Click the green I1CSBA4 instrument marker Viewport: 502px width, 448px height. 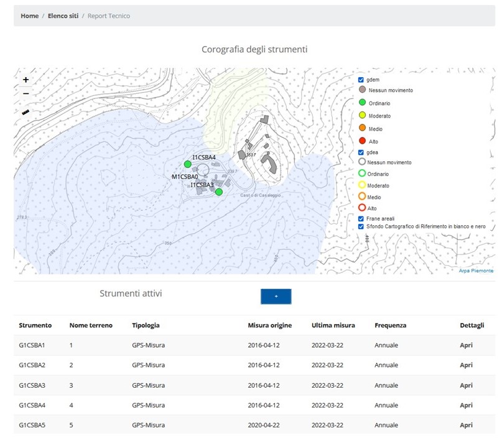tap(188, 164)
